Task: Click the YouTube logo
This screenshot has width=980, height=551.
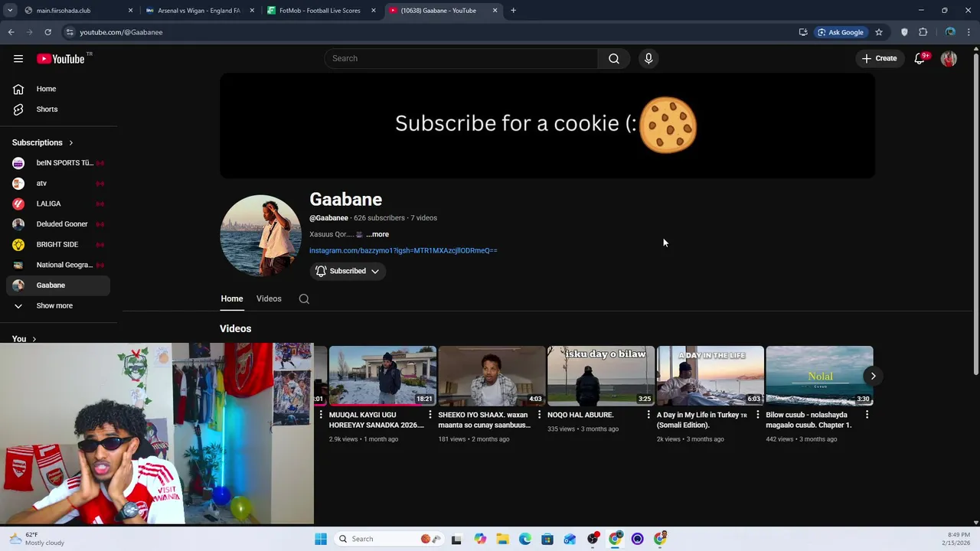Action: [60, 59]
